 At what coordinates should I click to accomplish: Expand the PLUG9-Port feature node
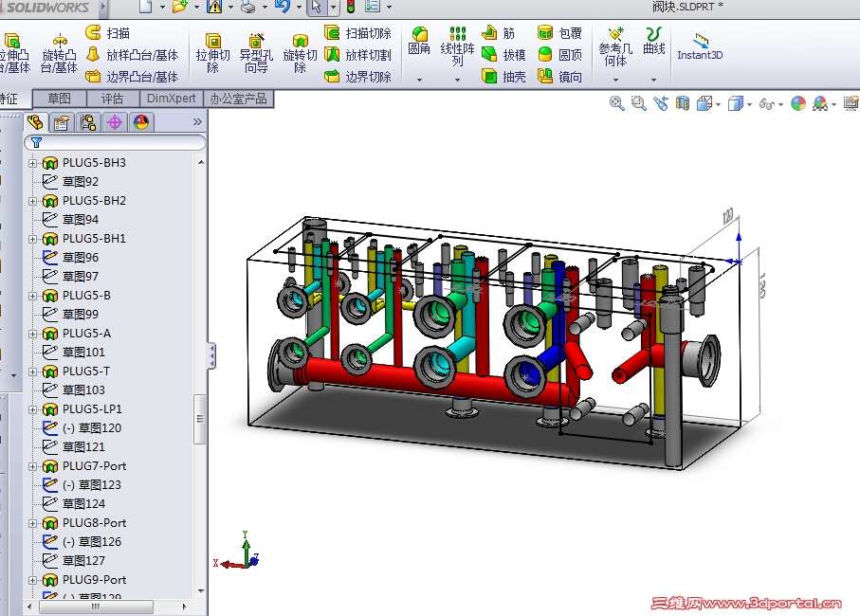(32, 580)
